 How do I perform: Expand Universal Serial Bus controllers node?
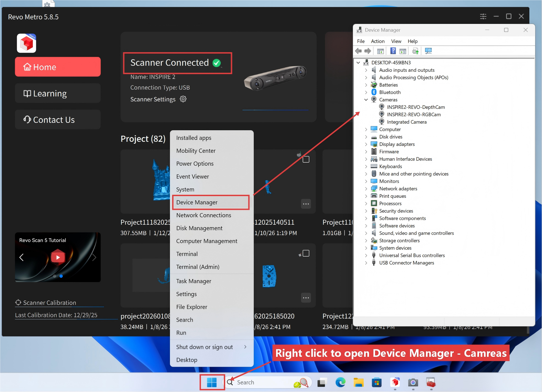click(x=366, y=255)
